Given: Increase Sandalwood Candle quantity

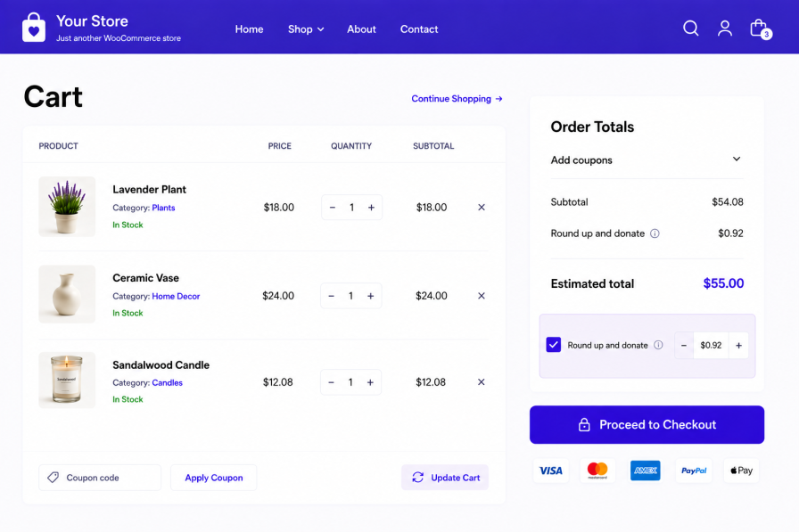Looking at the screenshot, I should click(x=370, y=381).
